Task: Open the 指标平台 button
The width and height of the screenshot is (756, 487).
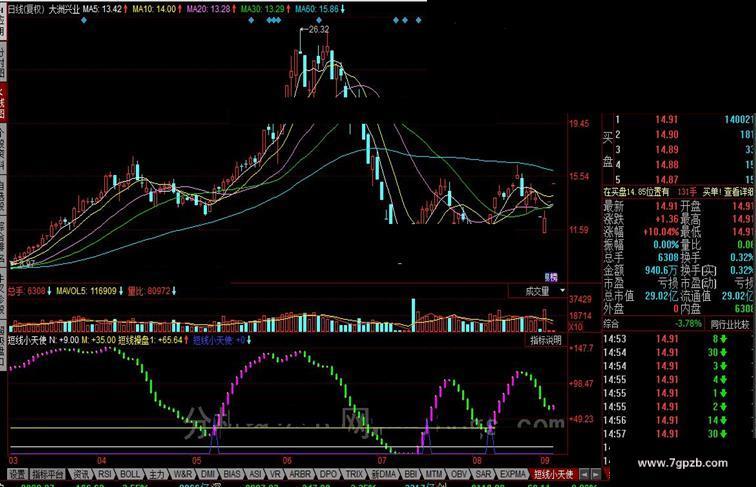Action: click(x=48, y=474)
